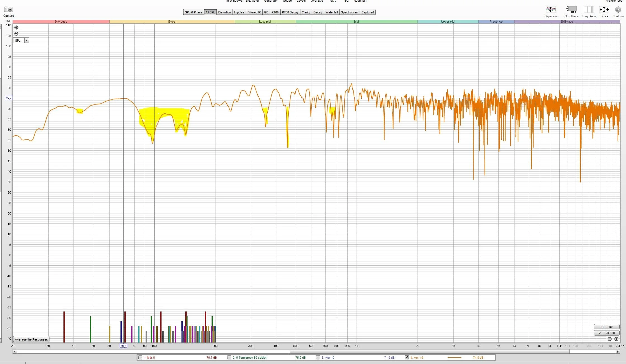Click the Brilliance band label

(x=567, y=22)
